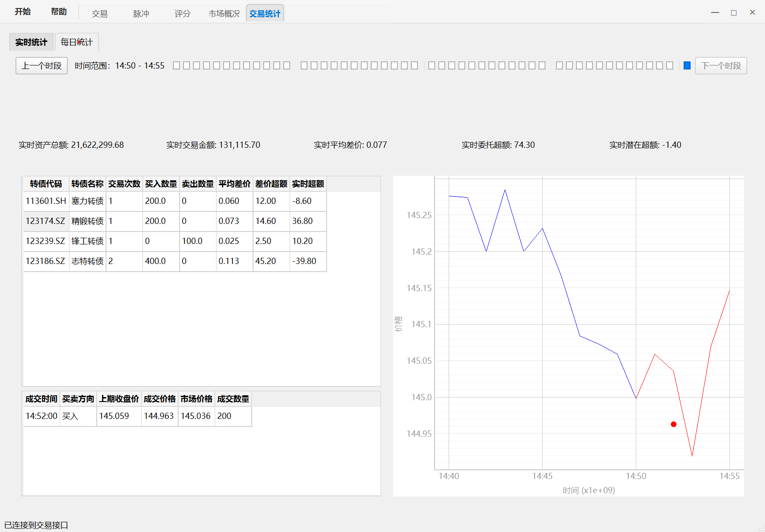
Task: Click the 上一个时段 button
Action: tap(41, 66)
